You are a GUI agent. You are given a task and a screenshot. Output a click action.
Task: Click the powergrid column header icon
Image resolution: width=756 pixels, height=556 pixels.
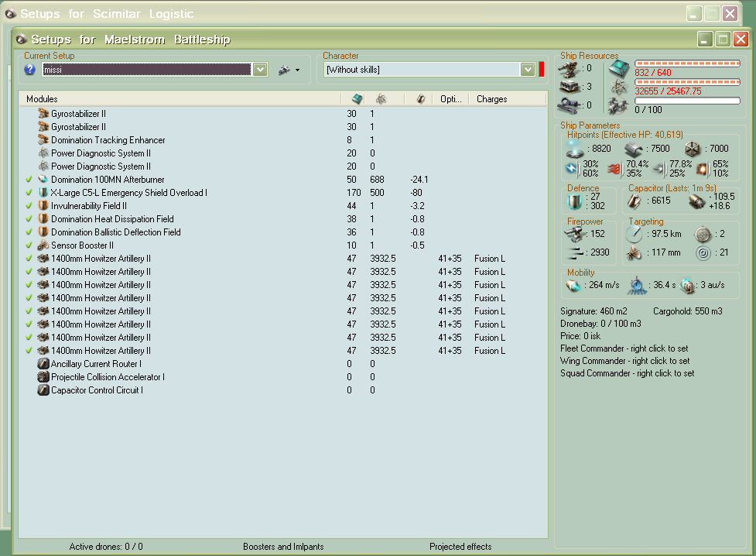(x=381, y=99)
